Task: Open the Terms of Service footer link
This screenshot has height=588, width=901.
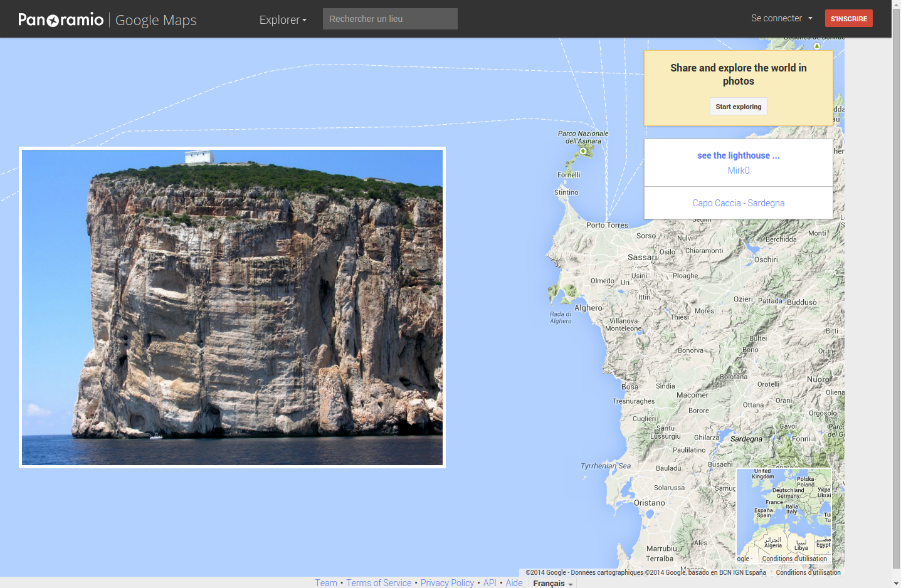Action: tap(379, 583)
